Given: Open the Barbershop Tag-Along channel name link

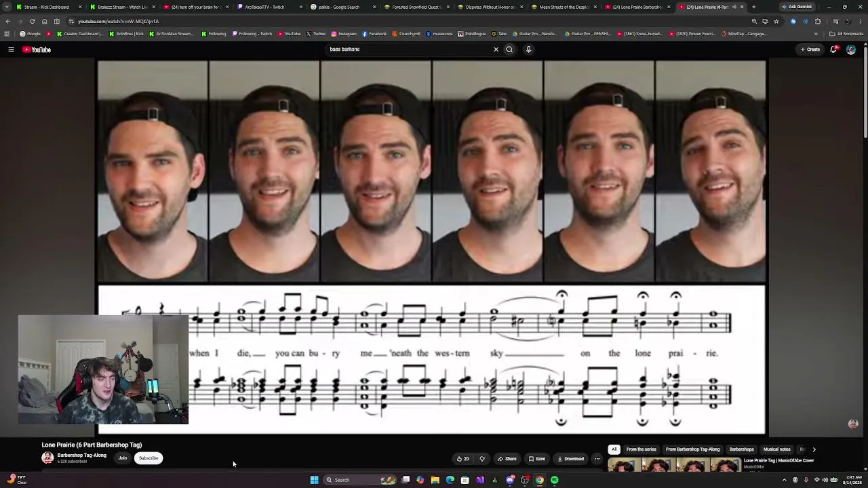Looking at the screenshot, I should click(82, 455).
